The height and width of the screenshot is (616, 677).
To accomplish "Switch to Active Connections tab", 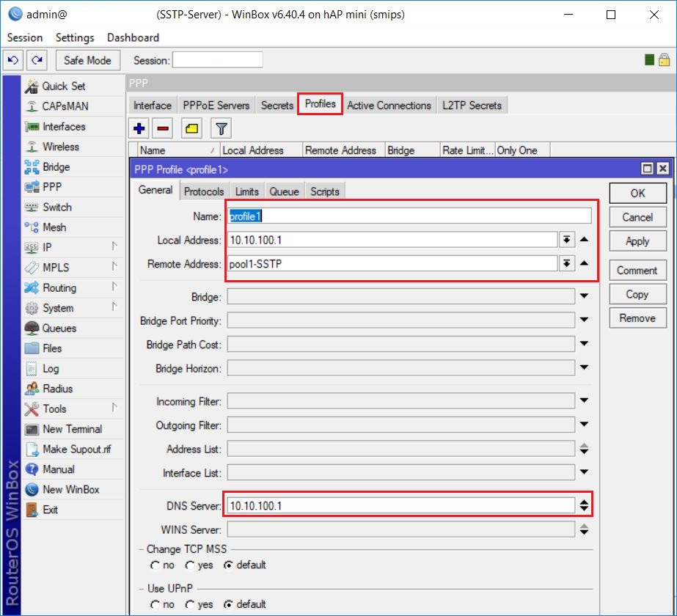I will tap(389, 106).
